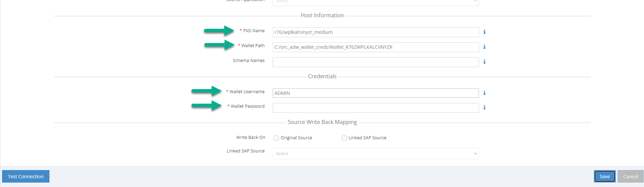Click the info icon next to Wallet Path
This screenshot has width=644, height=187.
tap(484, 47)
